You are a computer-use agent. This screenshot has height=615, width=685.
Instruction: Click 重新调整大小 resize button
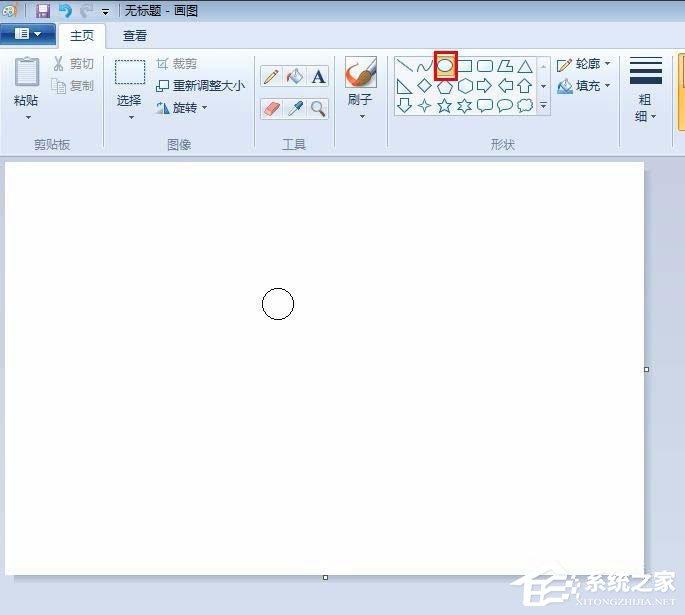[201, 86]
